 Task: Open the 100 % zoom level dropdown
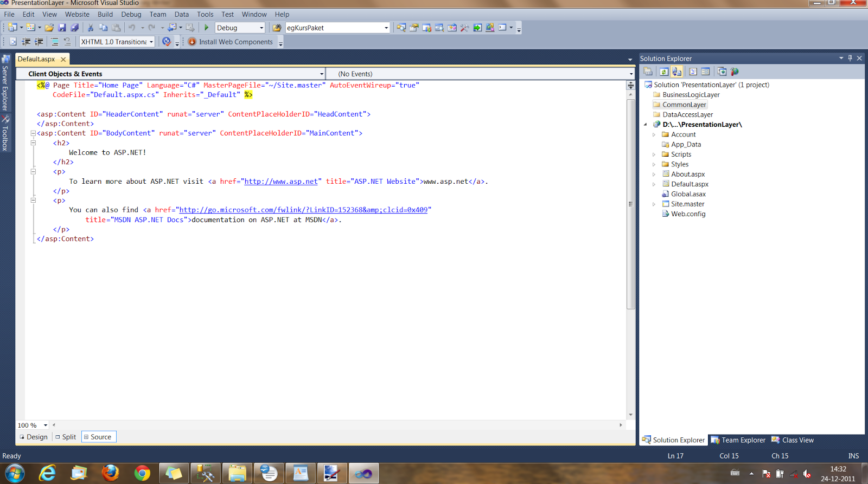[46, 425]
